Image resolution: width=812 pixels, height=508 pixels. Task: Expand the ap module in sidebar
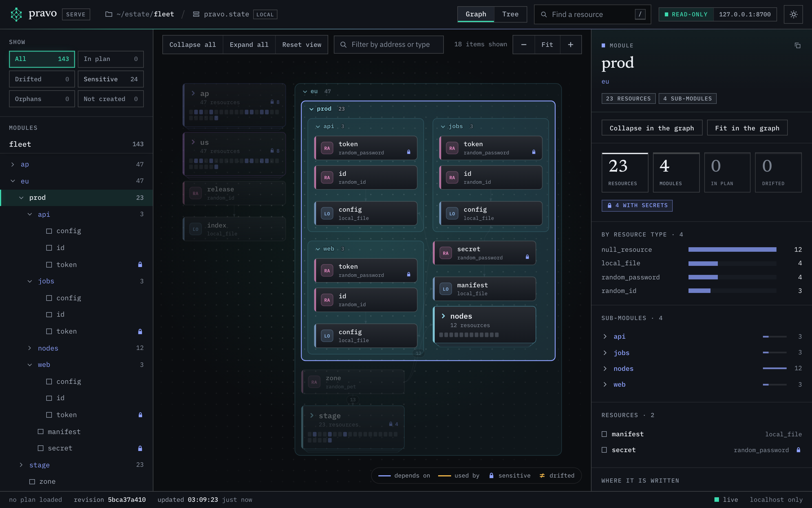click(x=13, y=164)
